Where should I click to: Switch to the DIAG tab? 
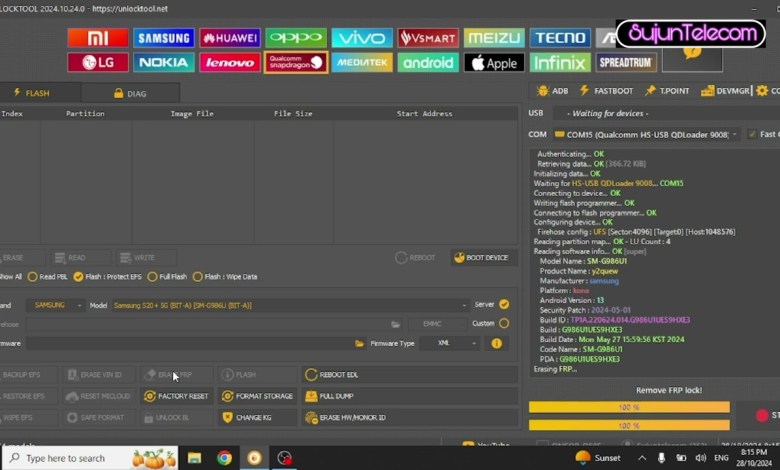click(130, 93)
